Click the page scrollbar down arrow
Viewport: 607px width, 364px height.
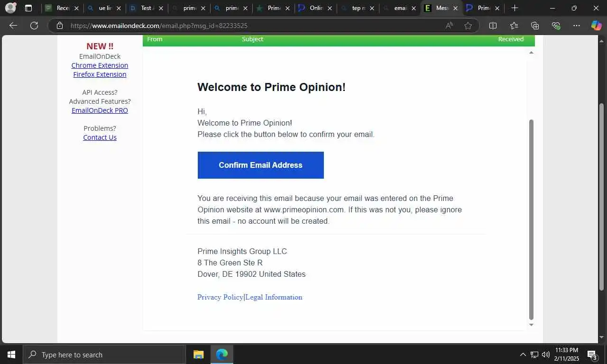click(x=602, y=337)
